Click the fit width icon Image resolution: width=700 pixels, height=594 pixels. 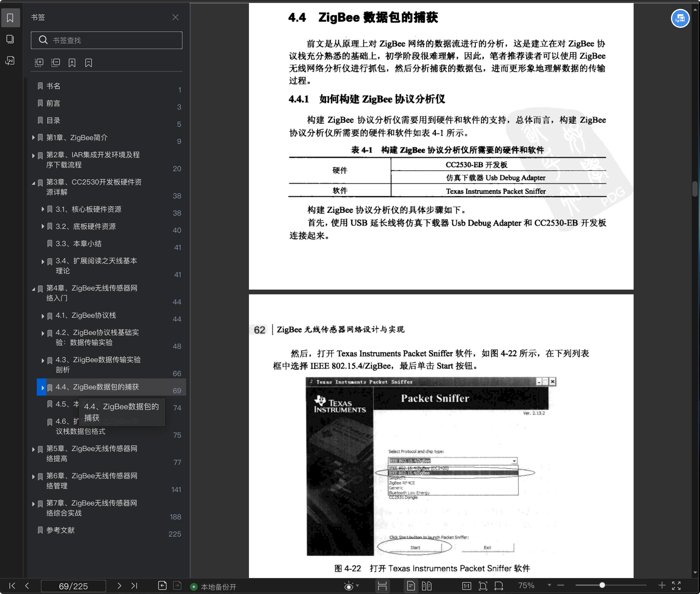(x=499, y=586)
